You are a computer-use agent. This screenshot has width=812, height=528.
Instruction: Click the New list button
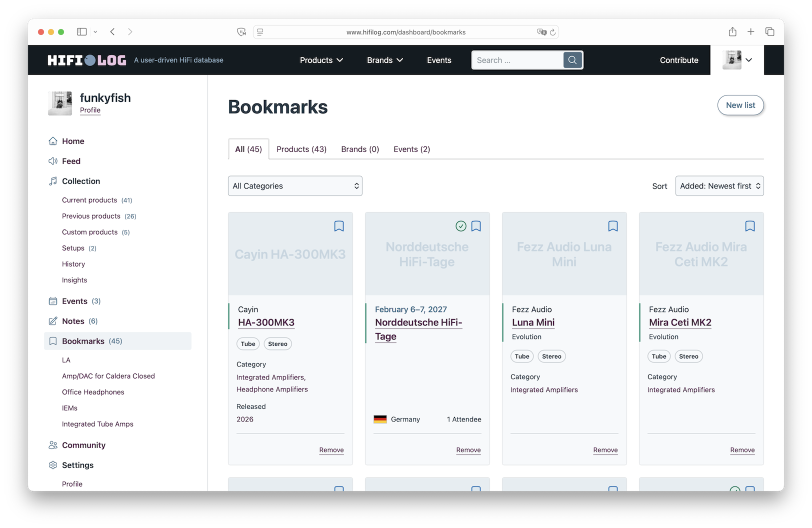(x=740, y=105)
